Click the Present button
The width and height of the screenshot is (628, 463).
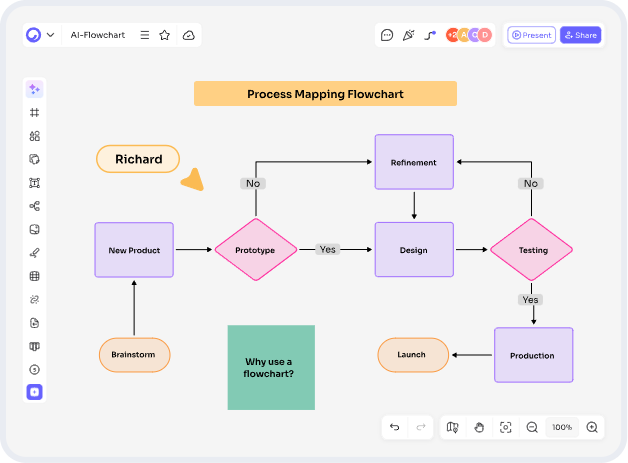[531, 35]
